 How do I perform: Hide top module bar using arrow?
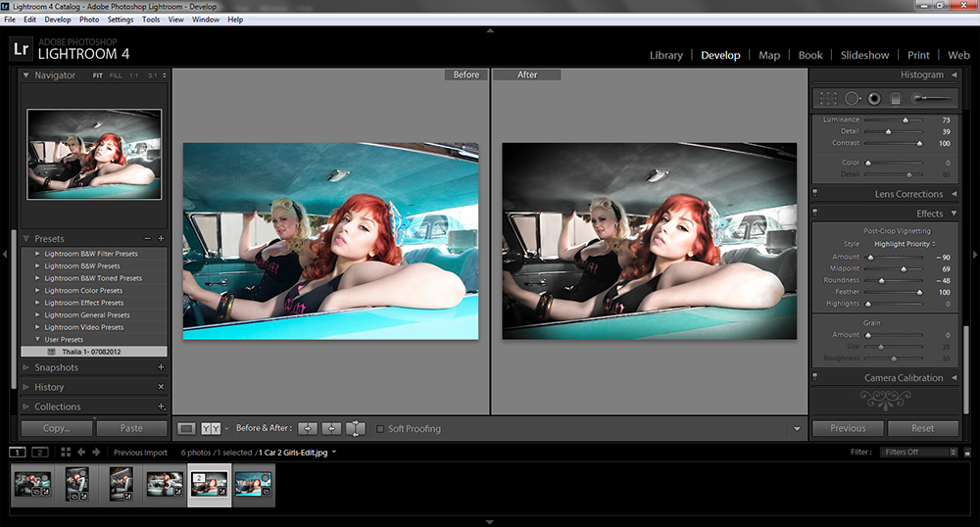(490, 30)
